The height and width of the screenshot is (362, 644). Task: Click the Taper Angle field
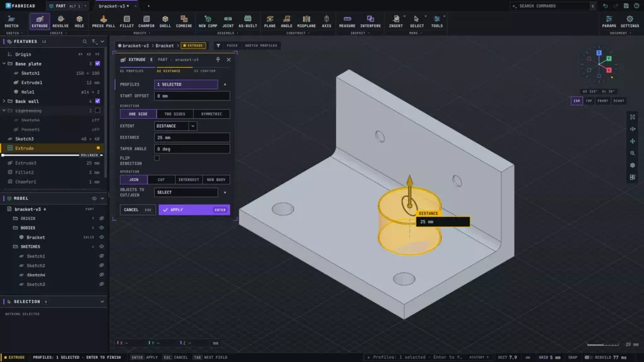192,149
